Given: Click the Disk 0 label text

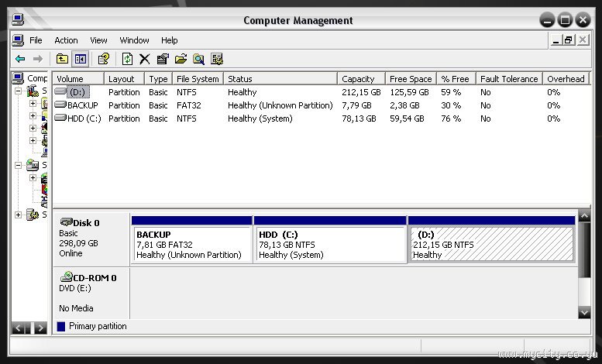Looking at the screenshot, I should pos(86,223).
